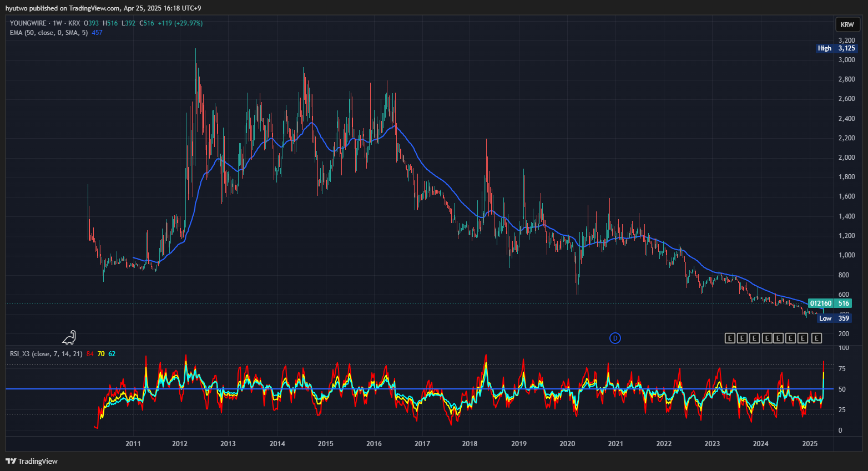The height and width of the screenshot is (471, 868).
Task: Click the High 3,125 price label
Action: 837,48
